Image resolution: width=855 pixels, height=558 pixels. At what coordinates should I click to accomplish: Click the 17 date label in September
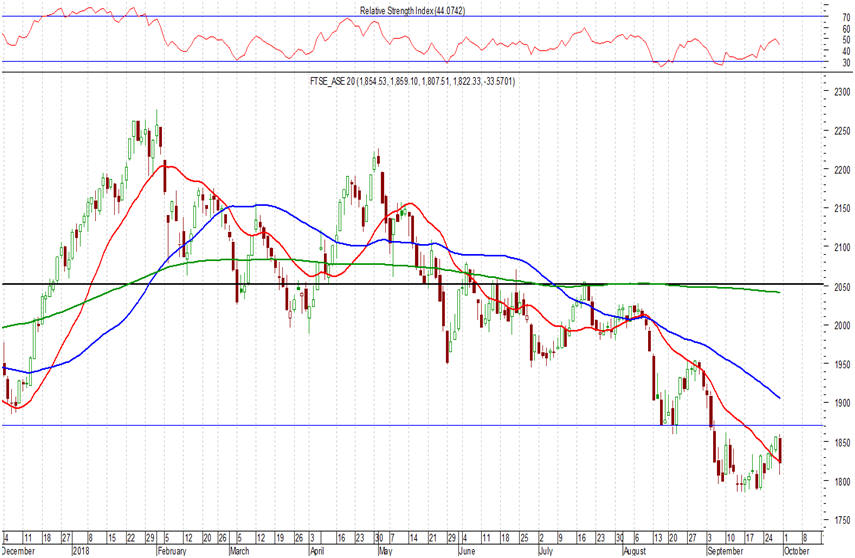coord(750,538)
